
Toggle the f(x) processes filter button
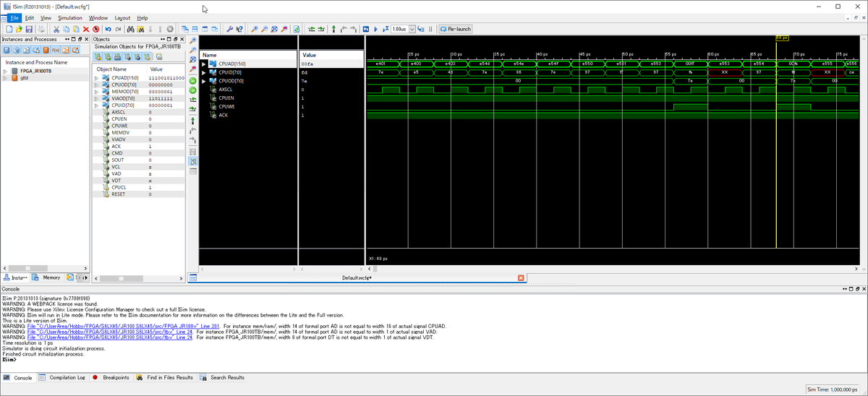[x=56, y=50]
